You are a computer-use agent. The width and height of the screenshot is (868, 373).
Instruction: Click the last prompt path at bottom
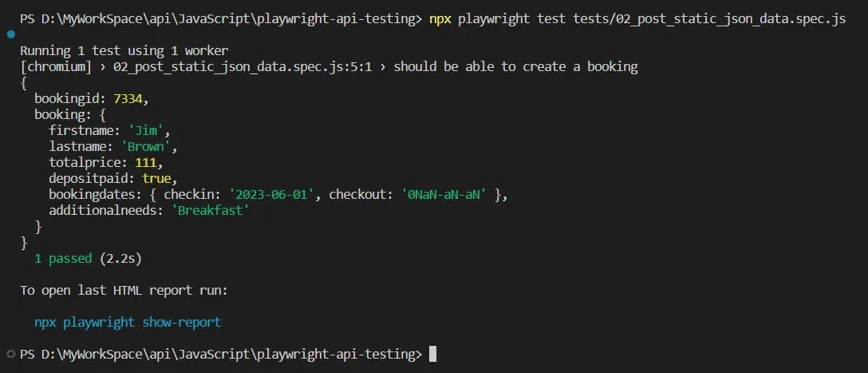[221, 354]
